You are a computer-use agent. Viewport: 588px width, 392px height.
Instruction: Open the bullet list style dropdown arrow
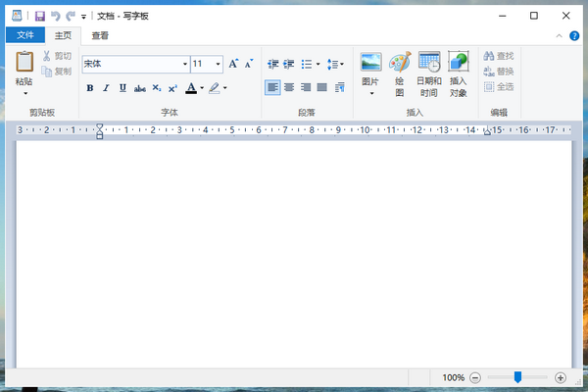[318, 64]
